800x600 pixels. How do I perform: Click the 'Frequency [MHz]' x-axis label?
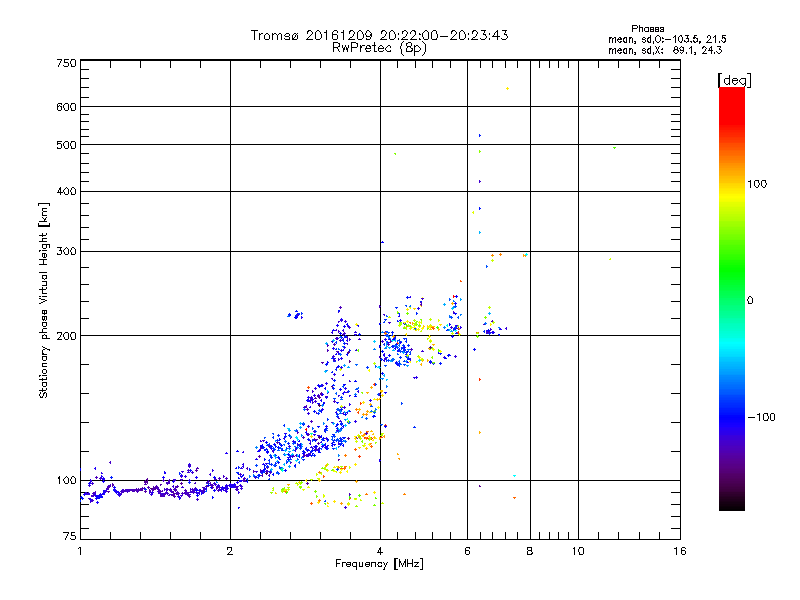click(x=379, y=564)
